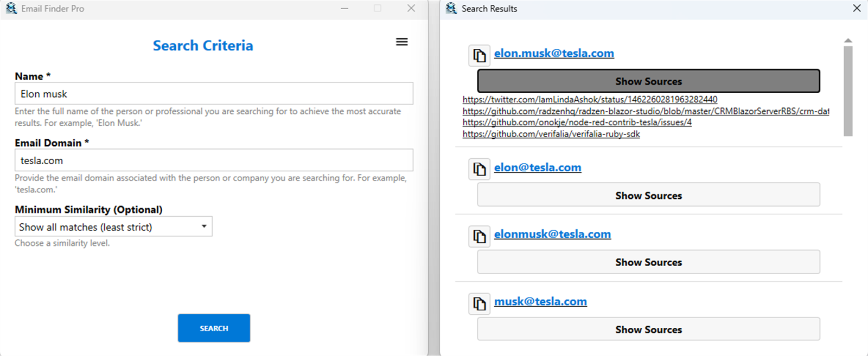Image resolution: width=868 pixels, height=356 pixels.
Task: Copy musk@tesla.com using its copy icon
Action: pyautogui.click(x=480, y=303)
